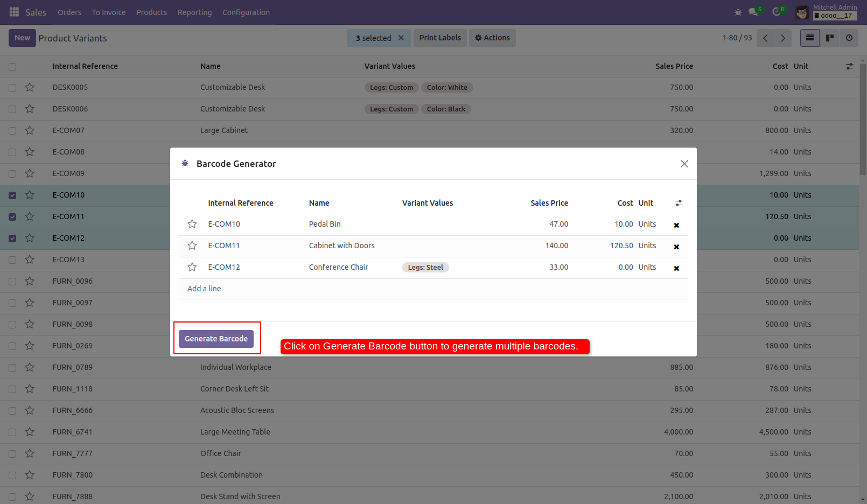Select all rows via header checkbox
Screen dimensions: 867x504
click(x=12, y=66)
